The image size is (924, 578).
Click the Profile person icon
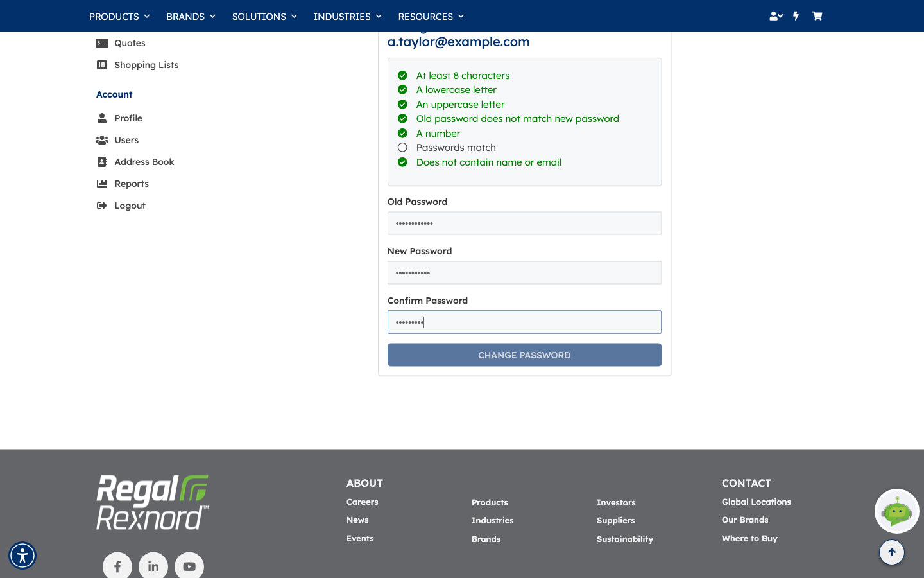coord(102,118)
